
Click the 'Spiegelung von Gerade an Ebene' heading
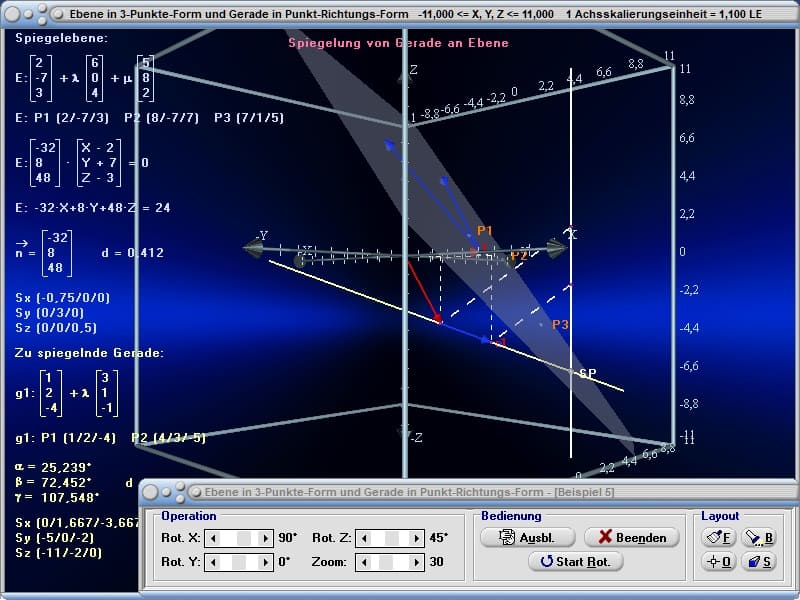(x=398, y=43)
